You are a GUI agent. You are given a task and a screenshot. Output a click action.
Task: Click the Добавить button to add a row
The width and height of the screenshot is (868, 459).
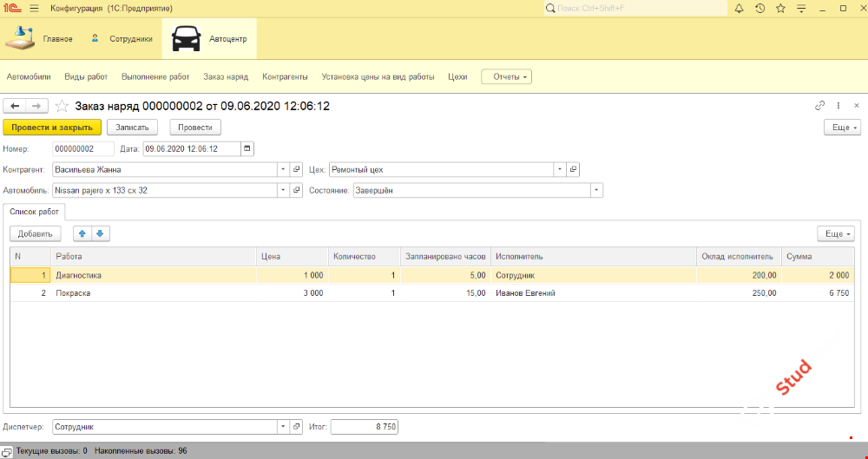(36, 233)
